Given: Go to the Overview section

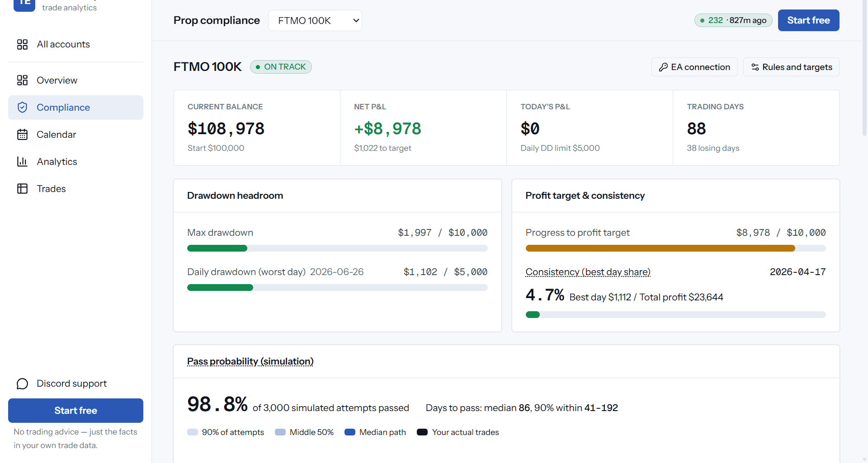Looking at the screenshot, I should [x=75, y=80].
